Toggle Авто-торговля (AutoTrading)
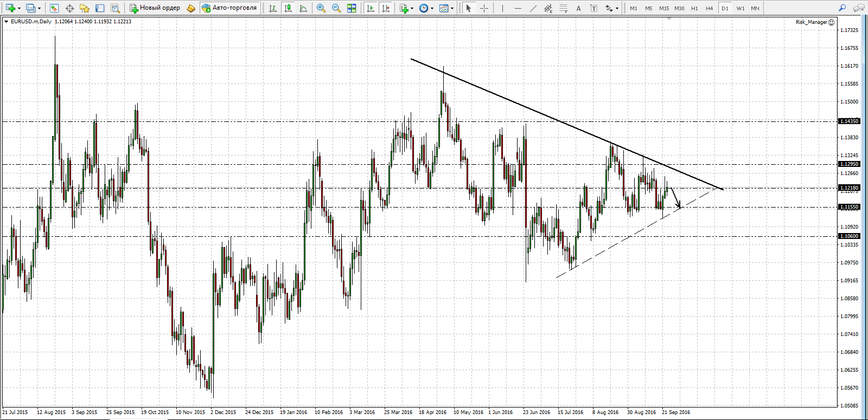Image resolution: width=868 pixels, height=420 pixels. 229,8
